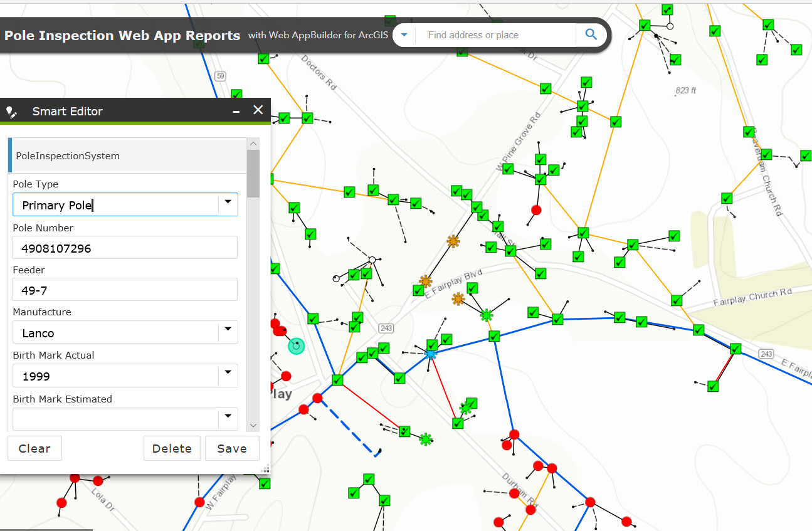Select the teal highlighted pole marker
The image size is (812, 531).
[x=296, y=345]
